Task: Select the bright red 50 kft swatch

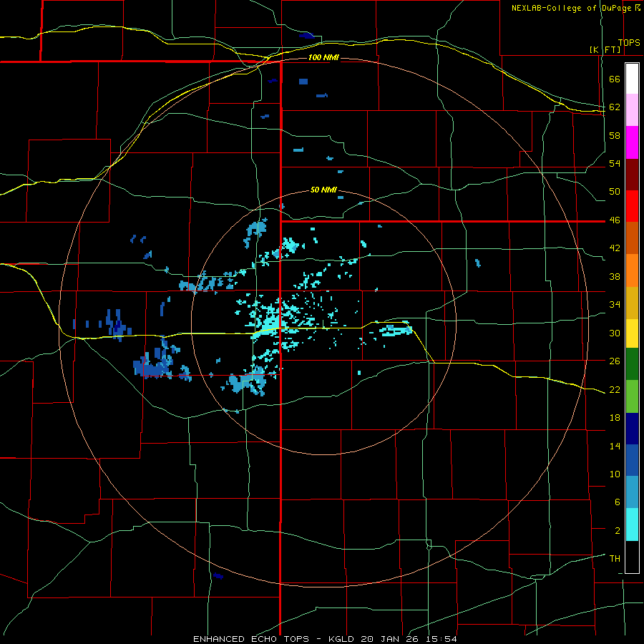Action: 632,206
